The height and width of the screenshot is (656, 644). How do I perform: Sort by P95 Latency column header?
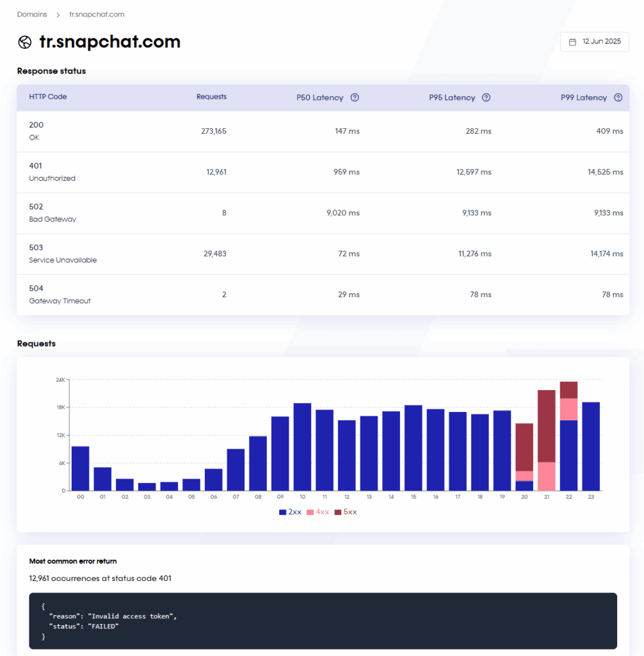[452, 97]
